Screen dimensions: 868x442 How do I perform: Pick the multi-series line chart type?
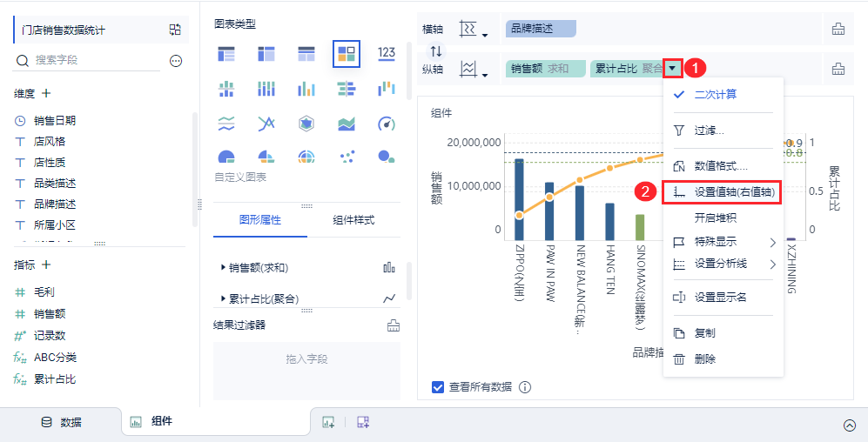pyautogui.click(x=266, y=124)
